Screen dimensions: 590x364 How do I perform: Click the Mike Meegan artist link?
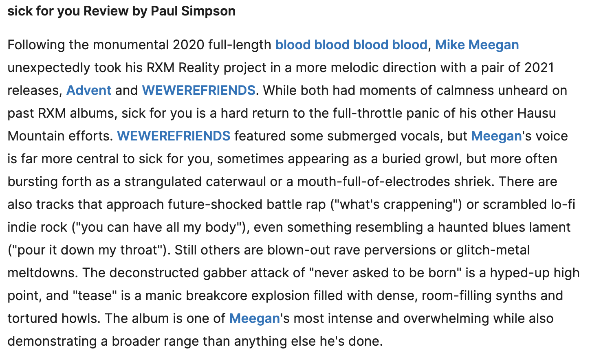coord(477,45)
